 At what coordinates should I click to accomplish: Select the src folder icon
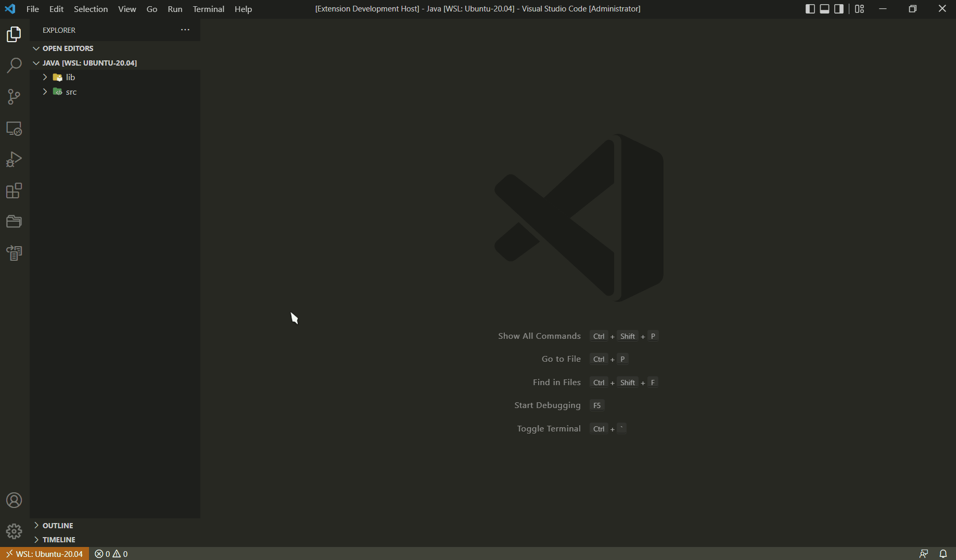58,92
